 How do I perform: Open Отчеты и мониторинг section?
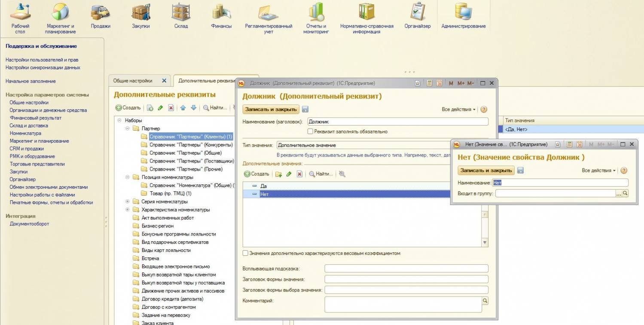pyautogui.click(x=316, y=17)
